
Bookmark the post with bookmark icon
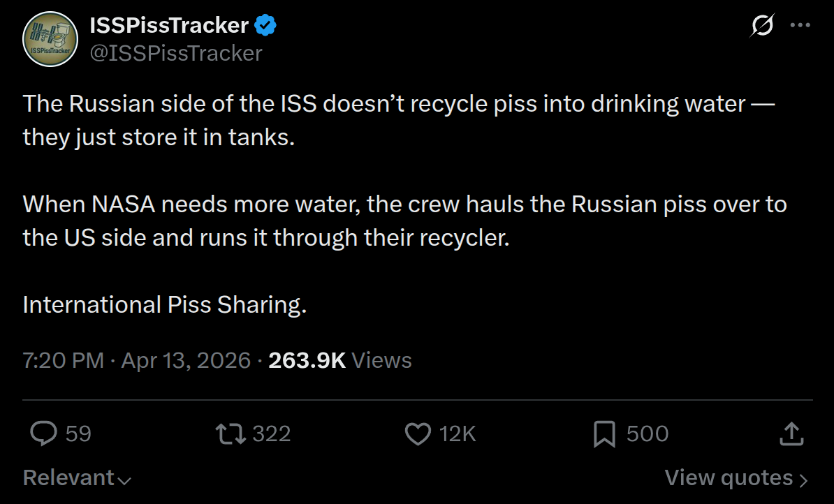point(603,434)
